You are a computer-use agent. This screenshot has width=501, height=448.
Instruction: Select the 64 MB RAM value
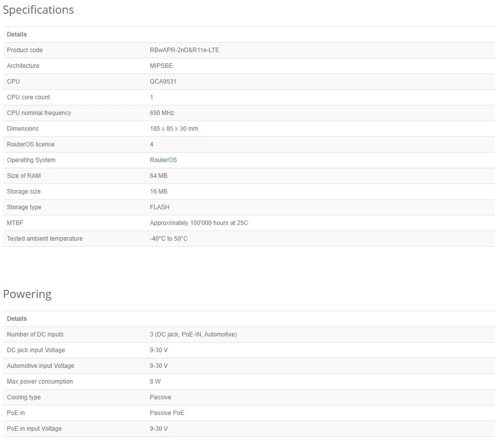click(159, 176)
